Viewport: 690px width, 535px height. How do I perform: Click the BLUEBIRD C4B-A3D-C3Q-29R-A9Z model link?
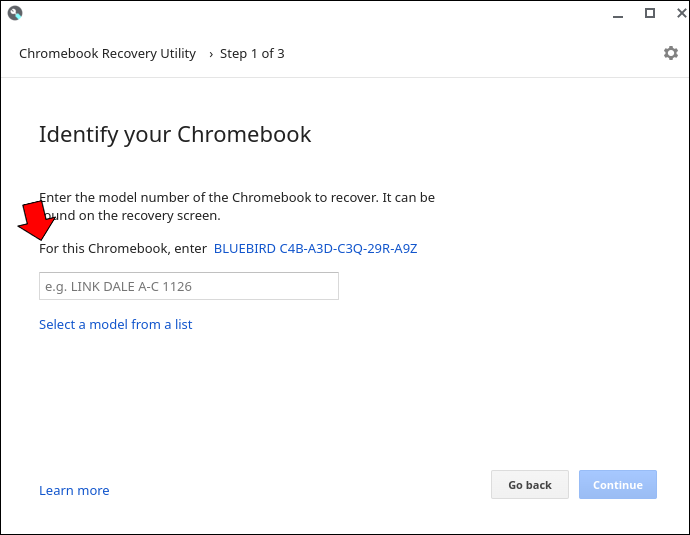click(x=316, y=249)
